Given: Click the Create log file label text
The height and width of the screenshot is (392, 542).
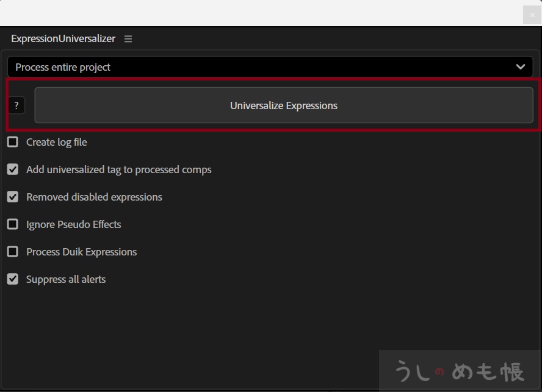Looking at the screenshot, I should coord(57,142).
